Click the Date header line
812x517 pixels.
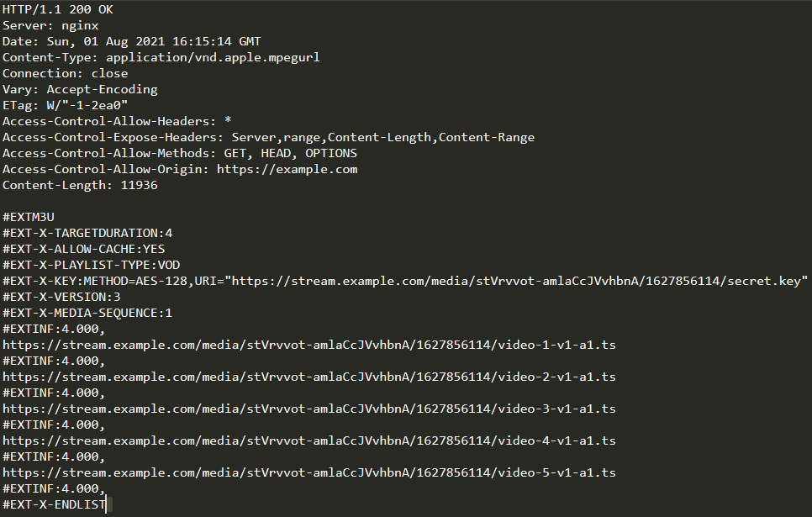point(132,42)
